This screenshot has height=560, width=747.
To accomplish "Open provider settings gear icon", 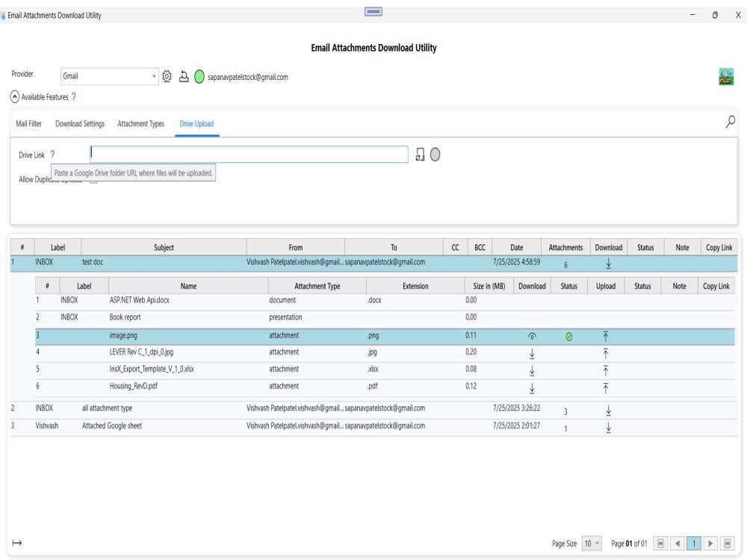I will click(x=167, y=76).
